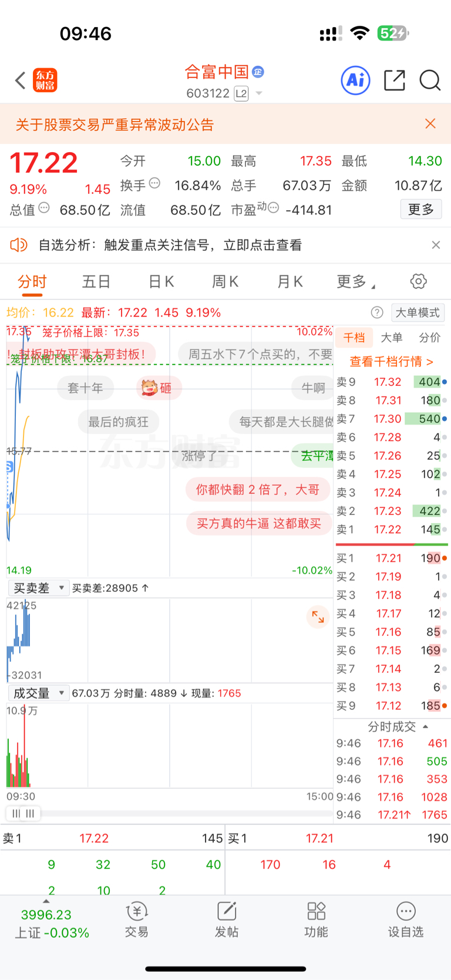Tap the enterprise badge beside 合富中国

tap(258, 72)
